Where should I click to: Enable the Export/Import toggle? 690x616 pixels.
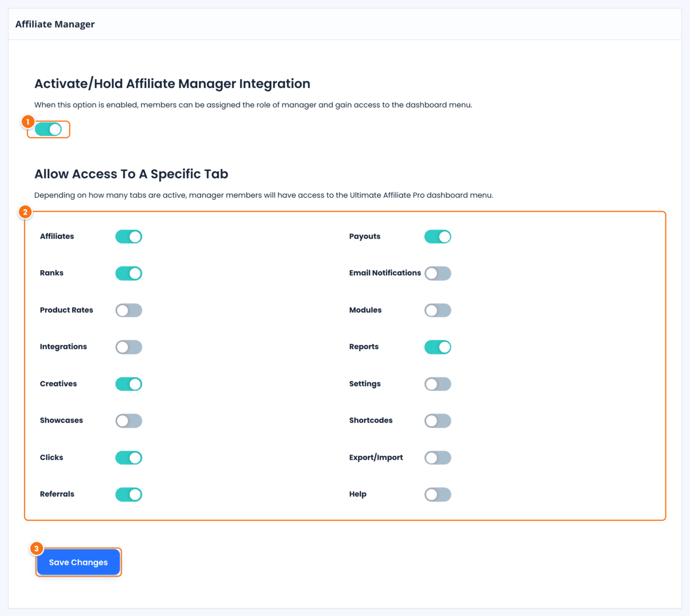point(438,458)
